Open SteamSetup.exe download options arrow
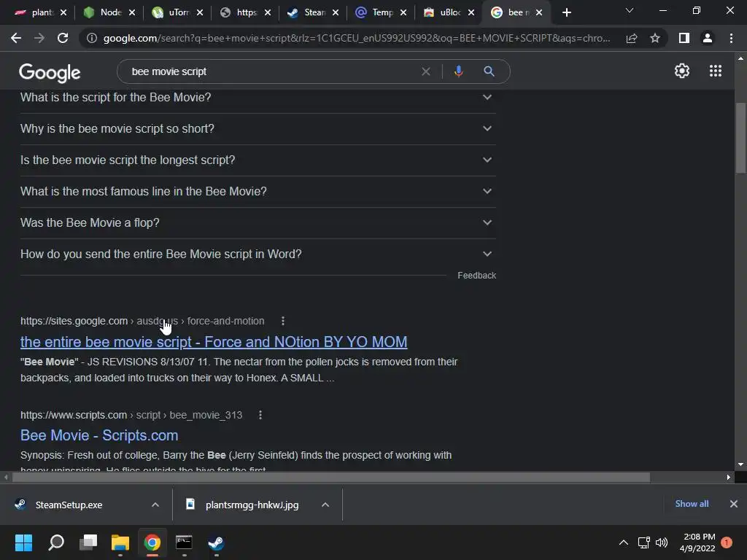747x560 pixels. pos(155,505)
